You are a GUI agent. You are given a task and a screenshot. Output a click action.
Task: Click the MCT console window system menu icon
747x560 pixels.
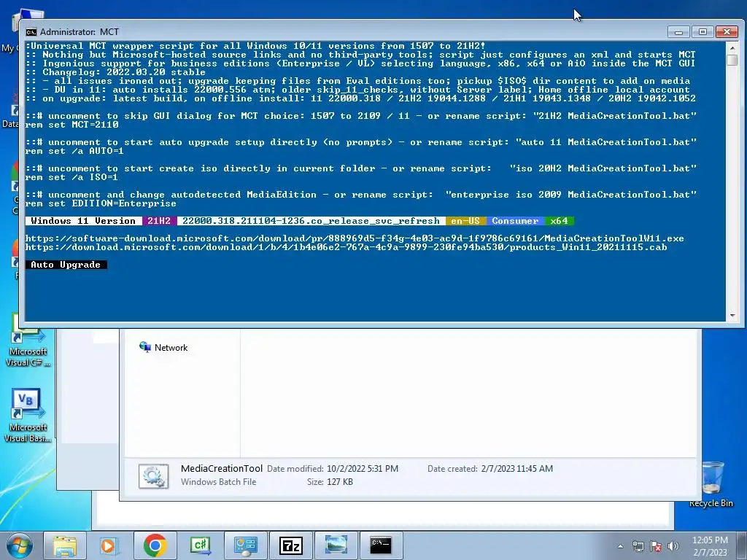coord(31,32)
